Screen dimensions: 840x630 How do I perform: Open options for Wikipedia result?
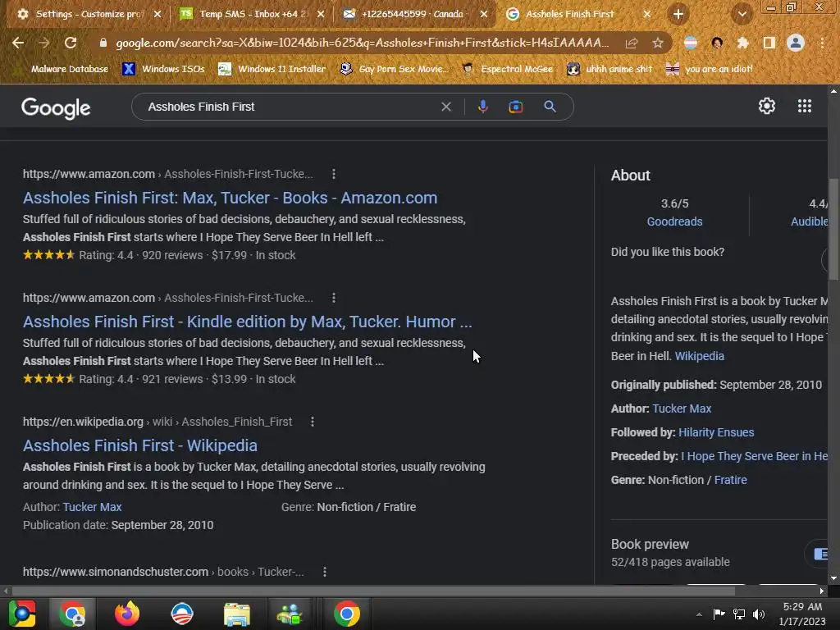[x=313, y=422]
